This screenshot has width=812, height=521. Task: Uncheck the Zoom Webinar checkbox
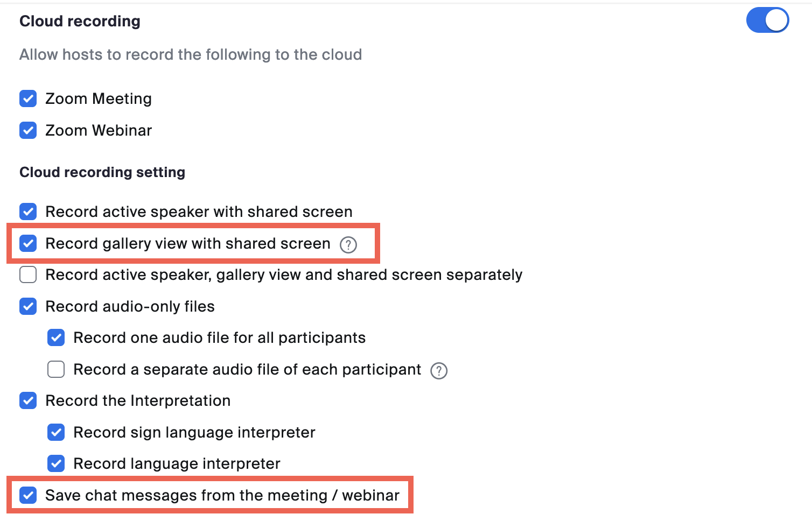pos(27,130)
